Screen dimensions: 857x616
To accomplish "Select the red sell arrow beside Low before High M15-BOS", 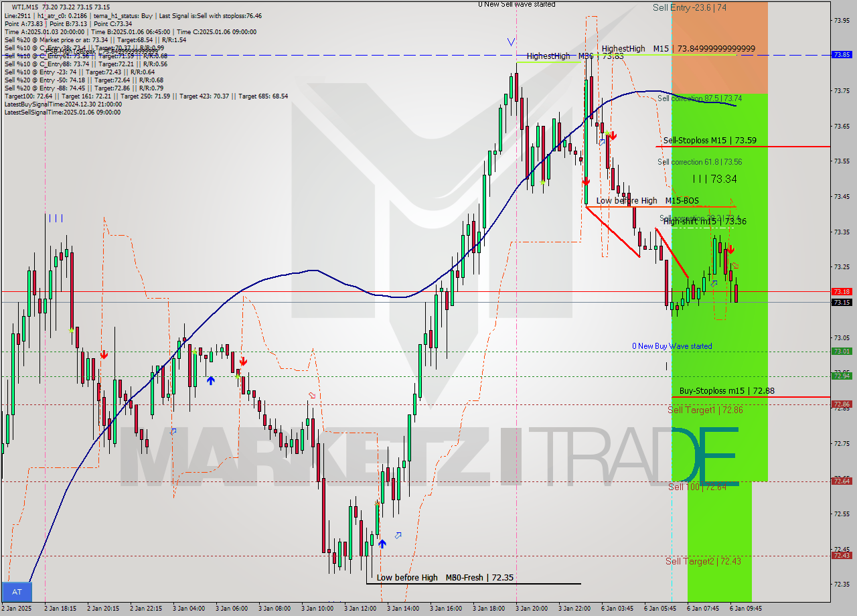I will 586,181.
